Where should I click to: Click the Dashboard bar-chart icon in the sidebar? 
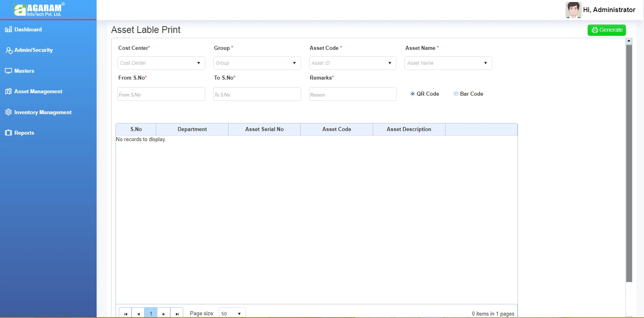pyautogui.click(x=8, y=29)
